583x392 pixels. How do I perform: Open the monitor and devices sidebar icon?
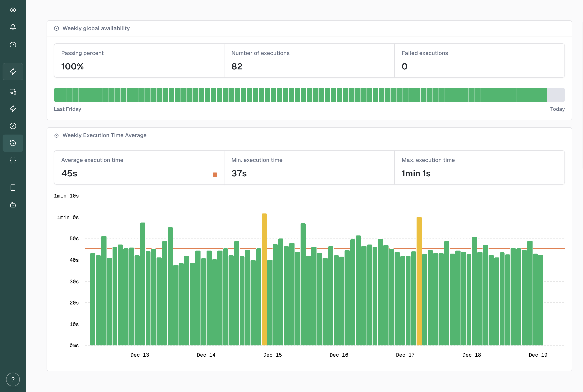point(13,91)
